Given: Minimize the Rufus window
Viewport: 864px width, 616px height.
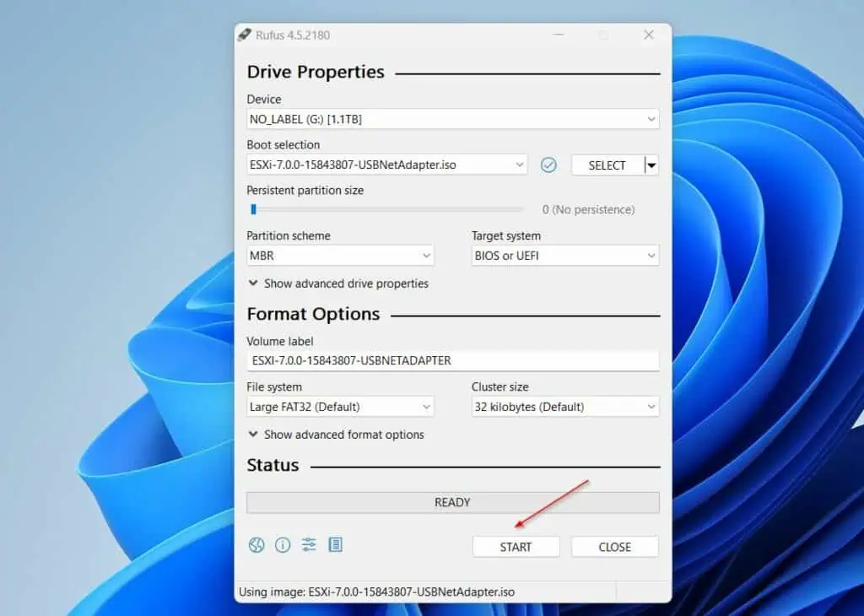Looking at the screenshot, I should coord(559,35).
